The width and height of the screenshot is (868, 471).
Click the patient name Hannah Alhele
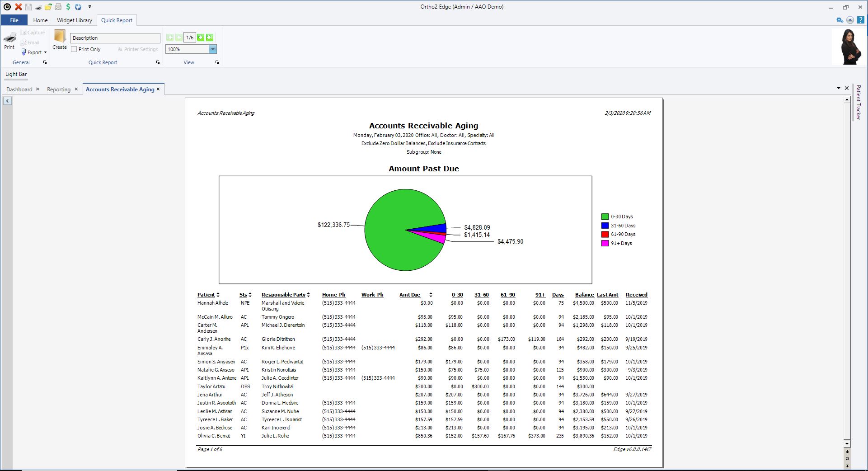pyautogui.click(x=212, y=303)
